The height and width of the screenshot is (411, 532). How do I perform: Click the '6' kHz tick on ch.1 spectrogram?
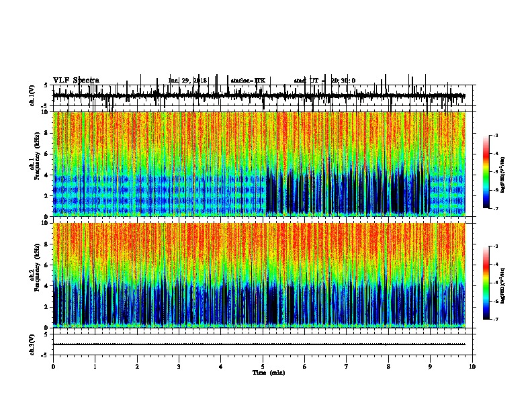click(47, 154)
